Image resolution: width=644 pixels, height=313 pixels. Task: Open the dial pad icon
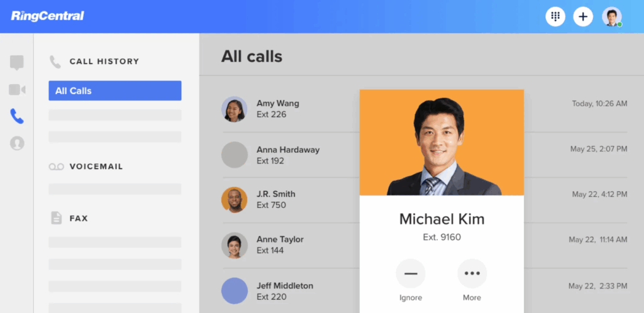click(555, 17)
